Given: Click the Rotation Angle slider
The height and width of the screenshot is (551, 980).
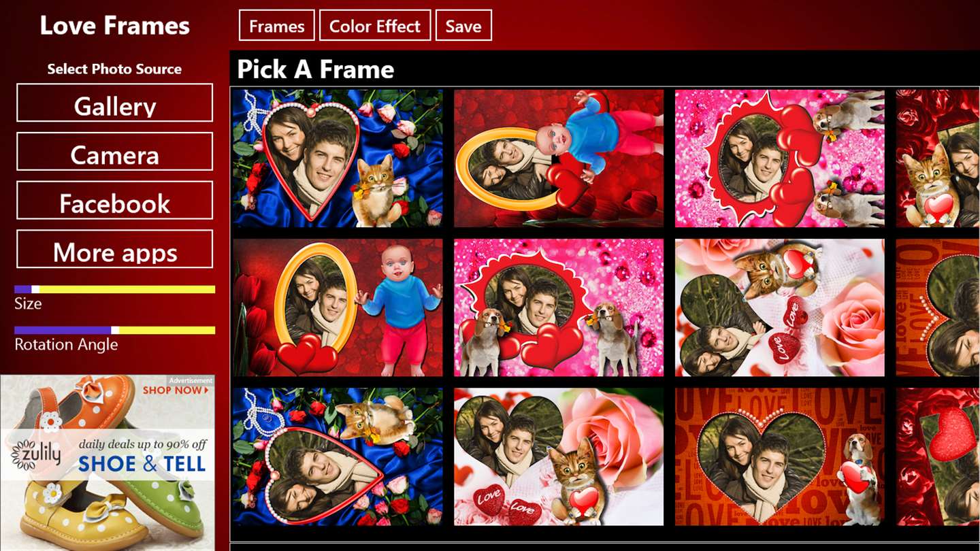Looking at the screenshot, I should click(x=114, y=330).
